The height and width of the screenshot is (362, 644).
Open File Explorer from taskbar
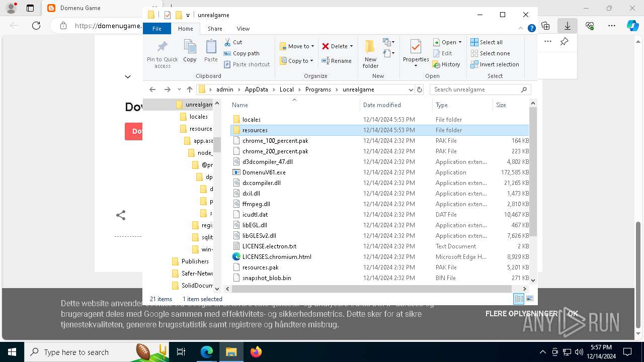click(x=231, y=352)
